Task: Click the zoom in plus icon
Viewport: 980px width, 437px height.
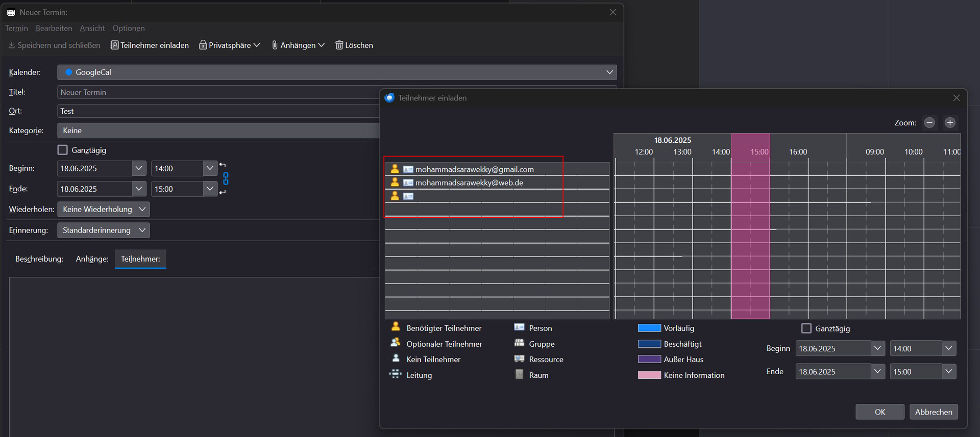Action: pos(950,122)
